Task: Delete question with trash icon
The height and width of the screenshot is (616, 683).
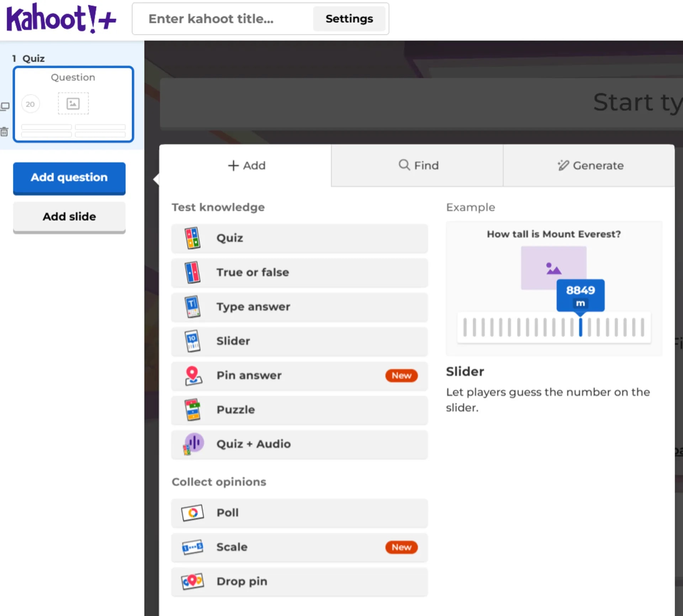Action: pyautogui.click(x=4, y=132)
